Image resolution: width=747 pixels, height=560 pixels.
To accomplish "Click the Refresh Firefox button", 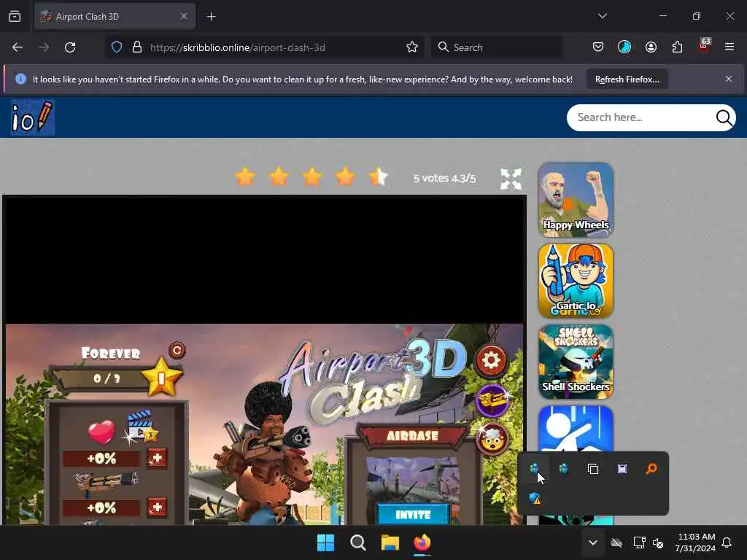I will pyautogui.click(x=627, y=79).
